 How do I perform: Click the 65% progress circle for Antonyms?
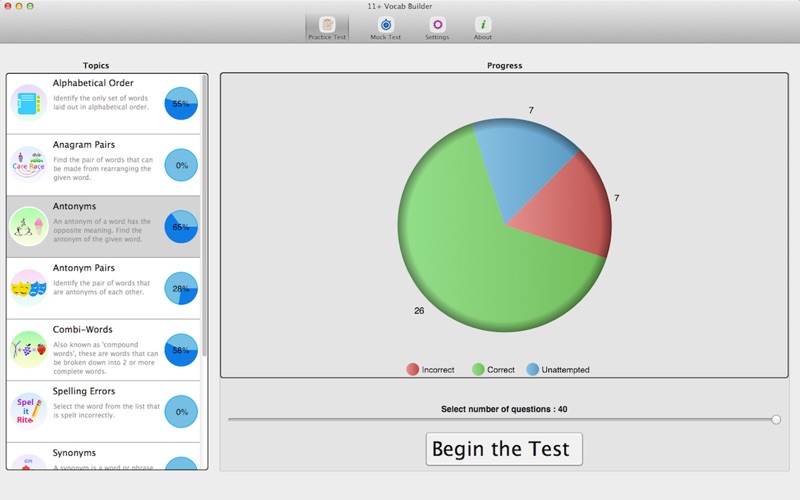tap(181, 227)
